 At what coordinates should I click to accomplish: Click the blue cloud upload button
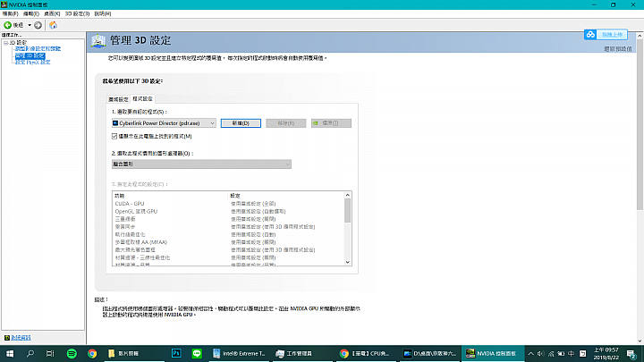click(x=606, y=35)
